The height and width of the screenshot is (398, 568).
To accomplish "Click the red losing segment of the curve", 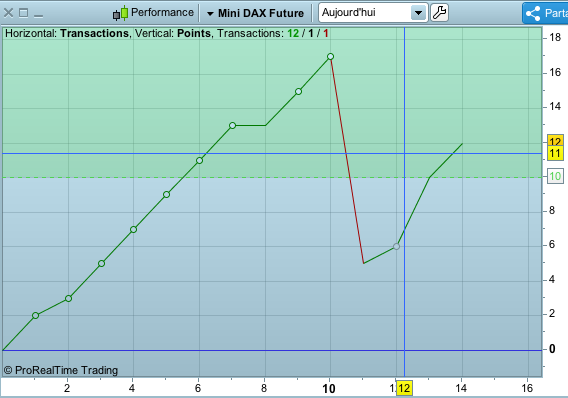I will [x=347, y=160].
